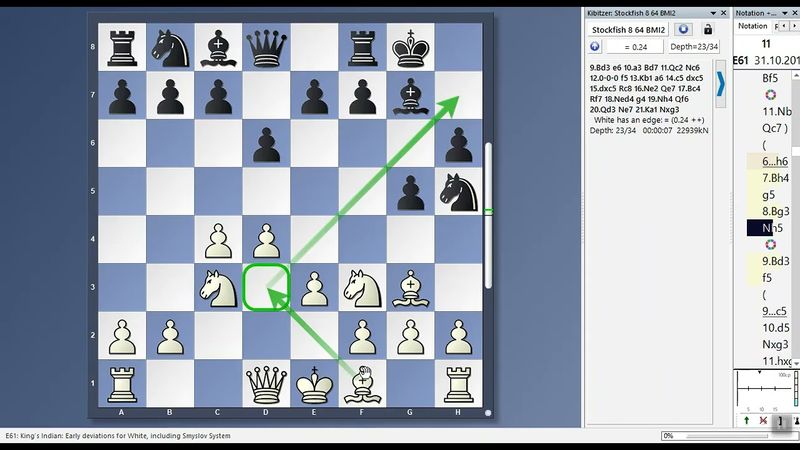Image resolution: width=800 pixels, height=450 pixels.
Task: Open the Kibitzer panel dropdown arrow
Action: pyautogui.click(x=711, y=13)
